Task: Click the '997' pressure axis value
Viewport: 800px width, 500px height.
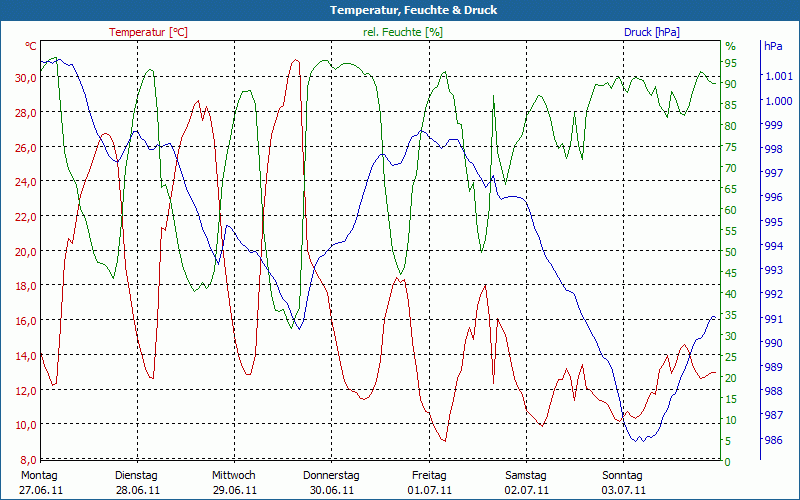Action: coord(773,173)
